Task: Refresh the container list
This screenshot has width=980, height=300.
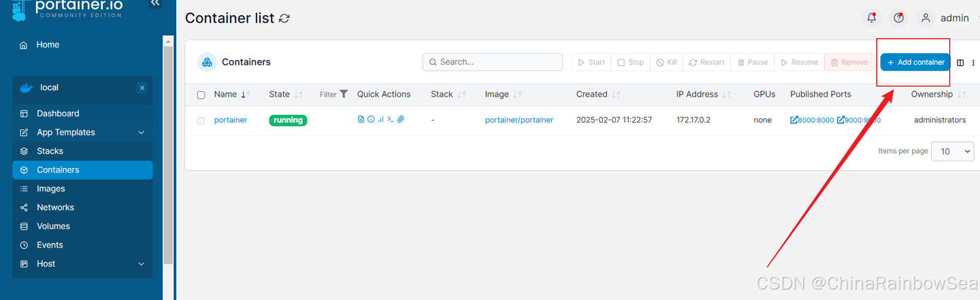Action: click(x=284, y=18)
